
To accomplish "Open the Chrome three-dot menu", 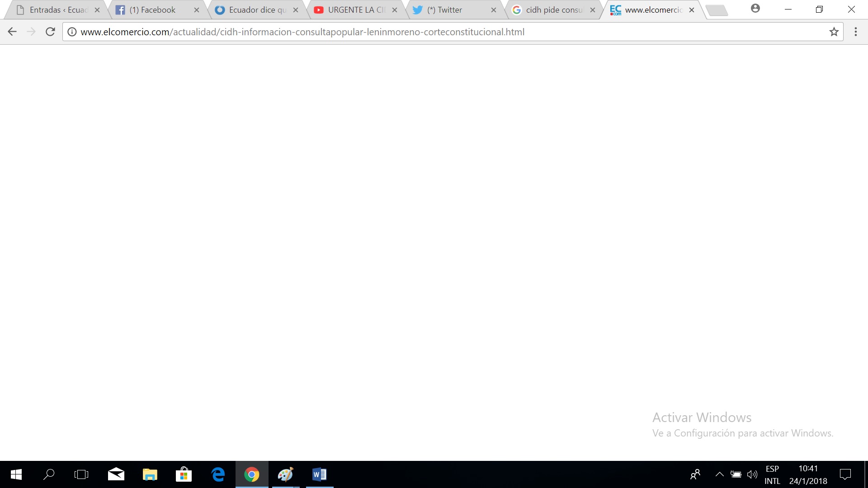I will (855, 32).
